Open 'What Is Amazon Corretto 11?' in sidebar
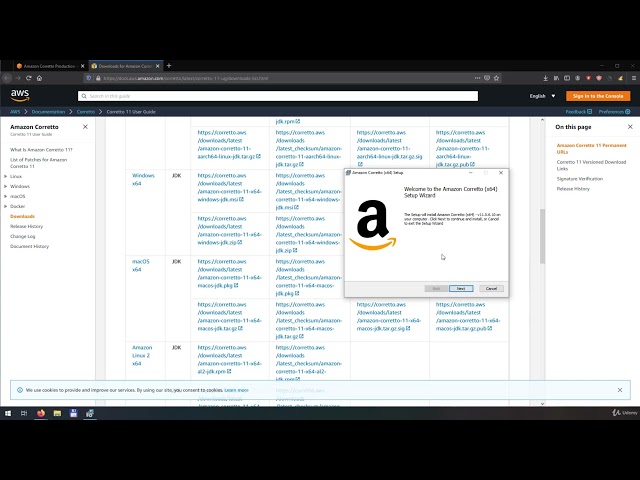Screen dimensions: 640x480 [41, 150]
